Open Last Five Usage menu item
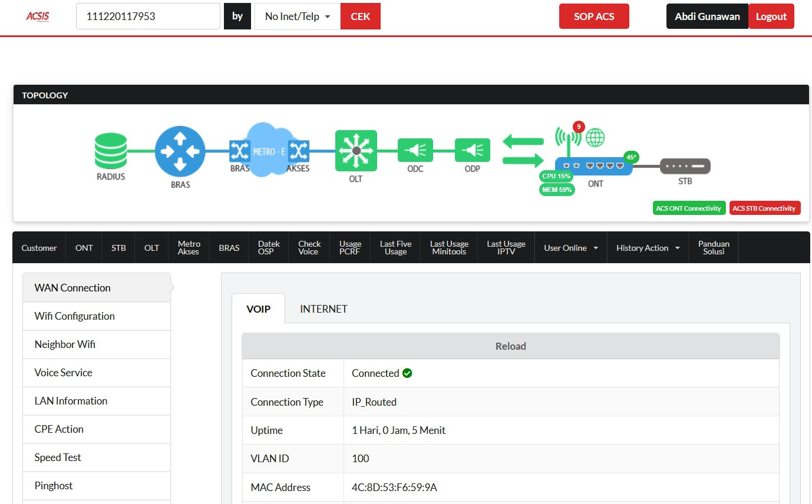Viewport: 812px width, 504px height. (395, 248)
